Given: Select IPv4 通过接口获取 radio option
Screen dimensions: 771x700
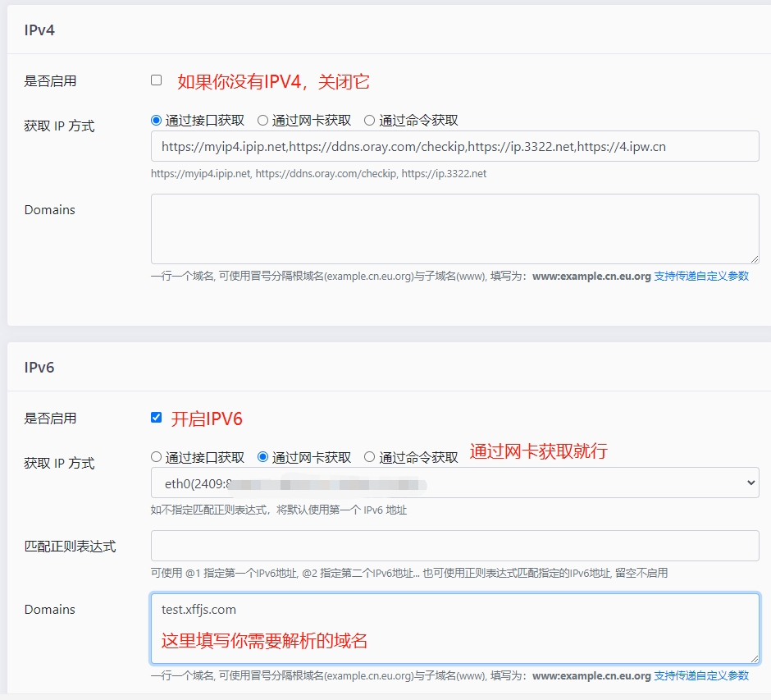Looking at the screenshot, I should [x=157, y=121].
